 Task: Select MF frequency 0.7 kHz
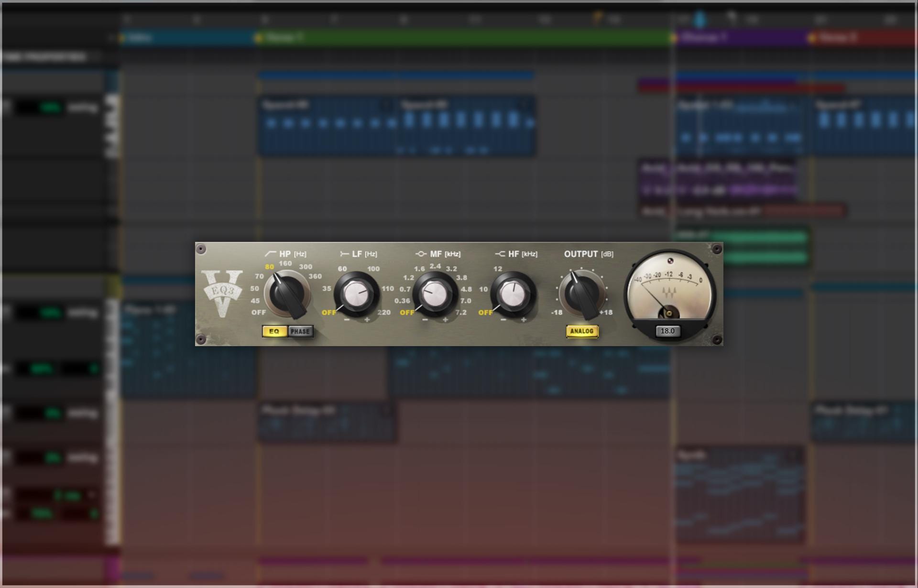click(405, 289)
